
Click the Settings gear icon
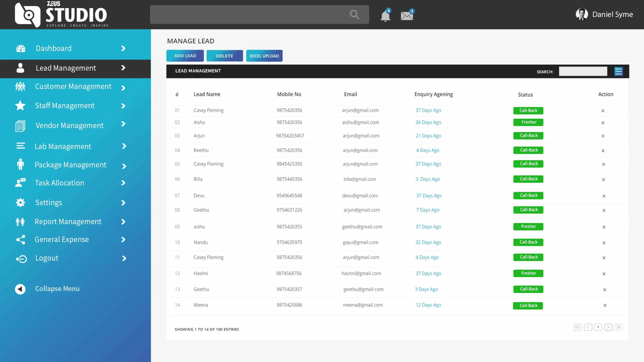click(x=20, y=203)
